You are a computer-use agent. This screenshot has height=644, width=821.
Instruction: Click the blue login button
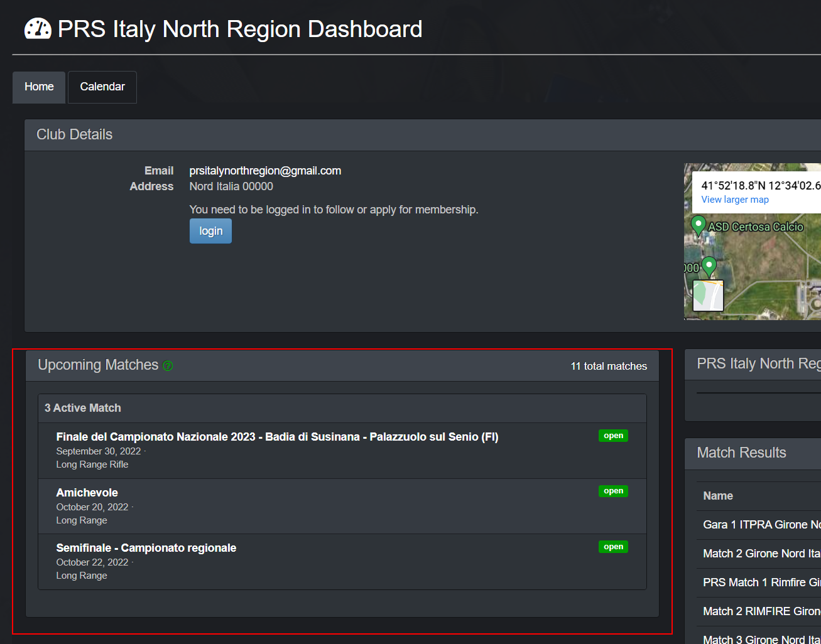[210, 231]
